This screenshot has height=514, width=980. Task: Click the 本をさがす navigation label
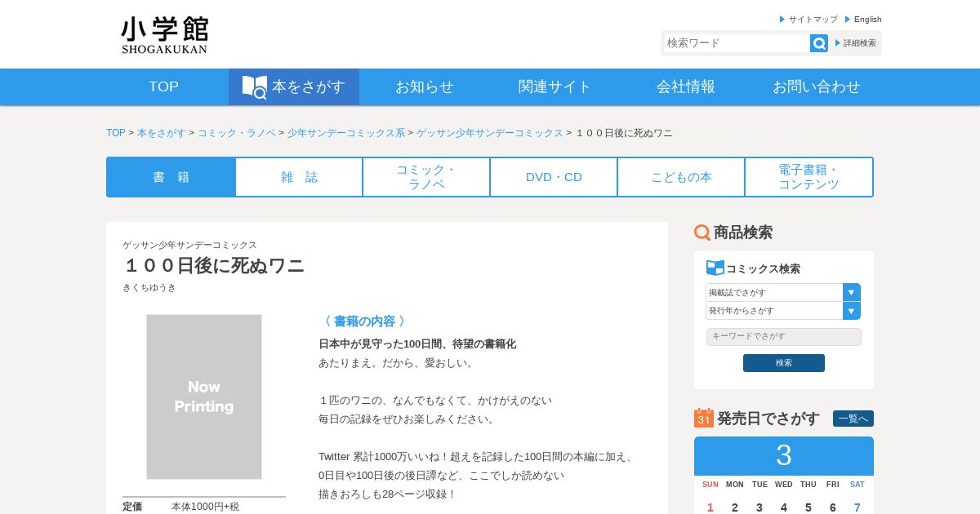309,86
